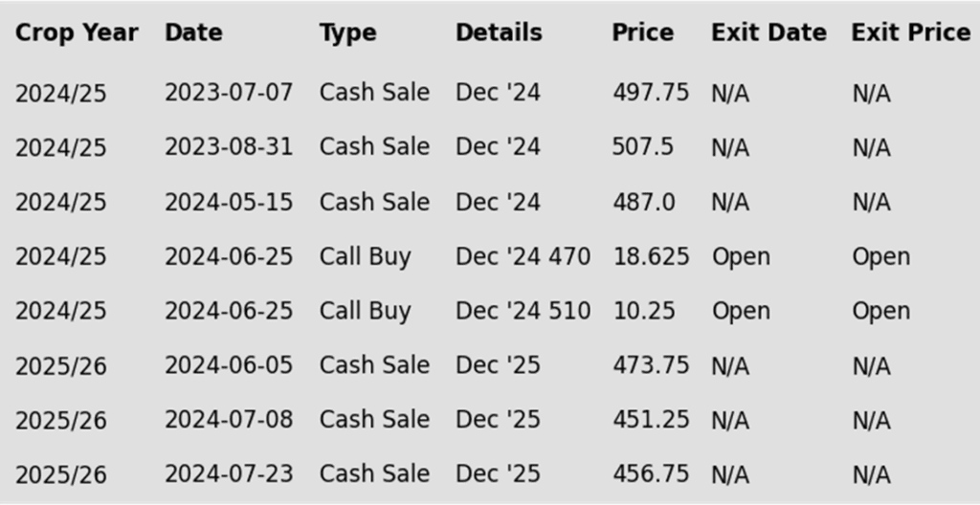Select the 10.25 price cell
The image size is (980, 505).
click(x=644, y=311)
